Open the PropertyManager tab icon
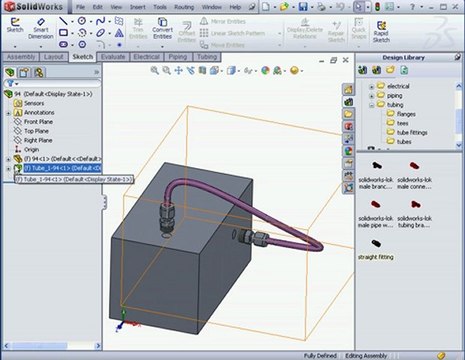This screenshot has width=465, height=360. coord(24,72)
